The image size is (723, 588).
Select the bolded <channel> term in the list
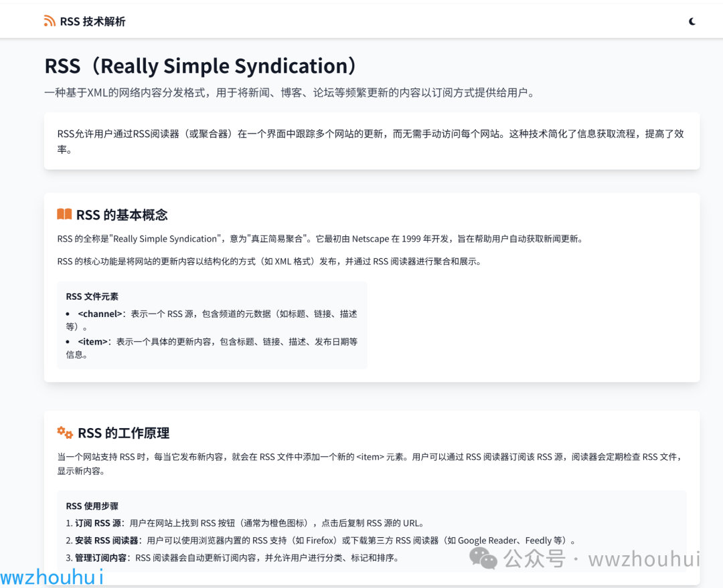pos(100,313)
